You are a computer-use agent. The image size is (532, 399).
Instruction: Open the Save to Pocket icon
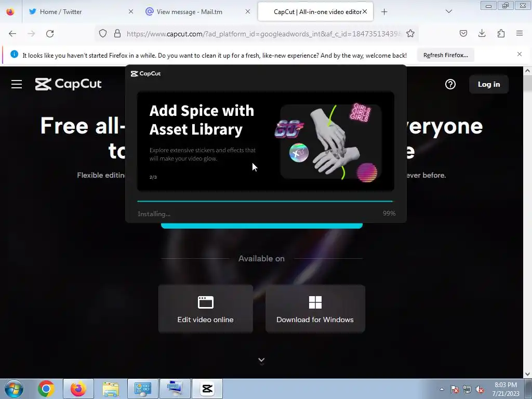click(x=463, y=33)
